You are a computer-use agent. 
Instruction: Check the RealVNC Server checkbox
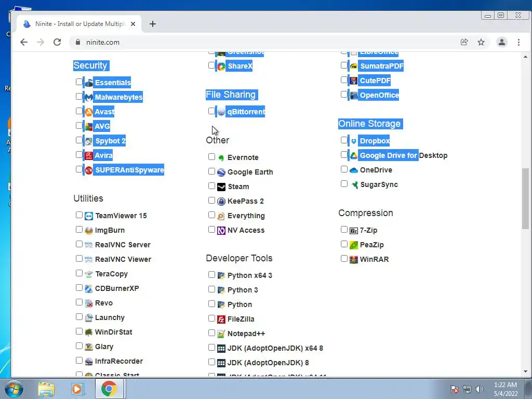pyautogui.click(x=79, y=244)
